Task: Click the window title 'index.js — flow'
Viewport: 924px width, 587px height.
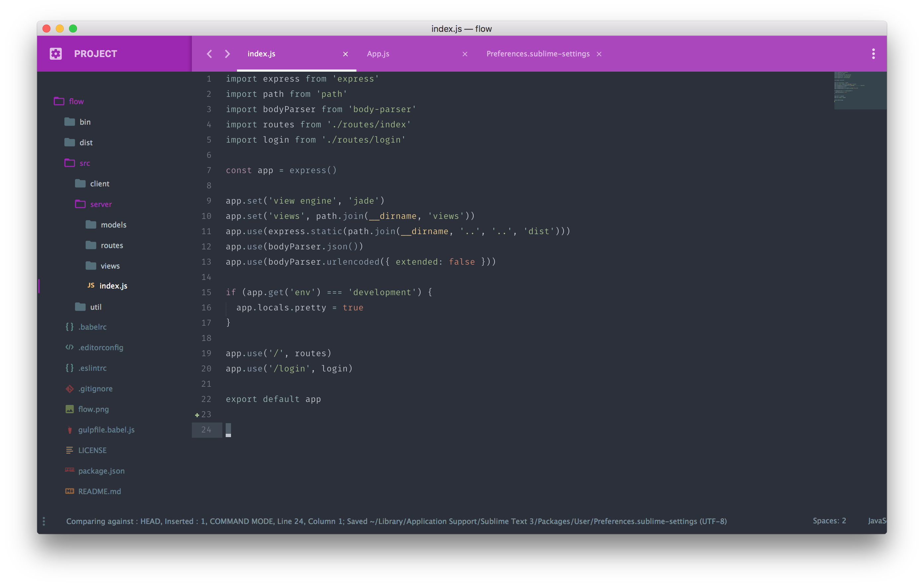Action: pyautogui.click(x=461, y=29)
